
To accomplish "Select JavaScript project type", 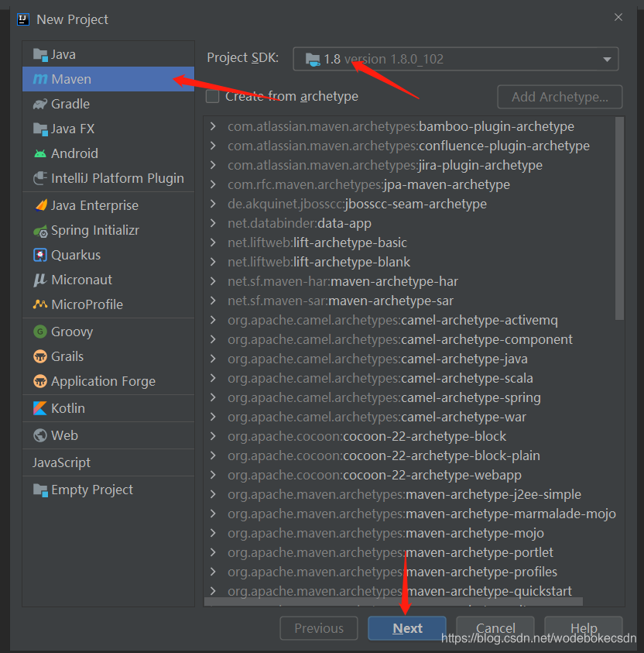I will coord(108,462).
